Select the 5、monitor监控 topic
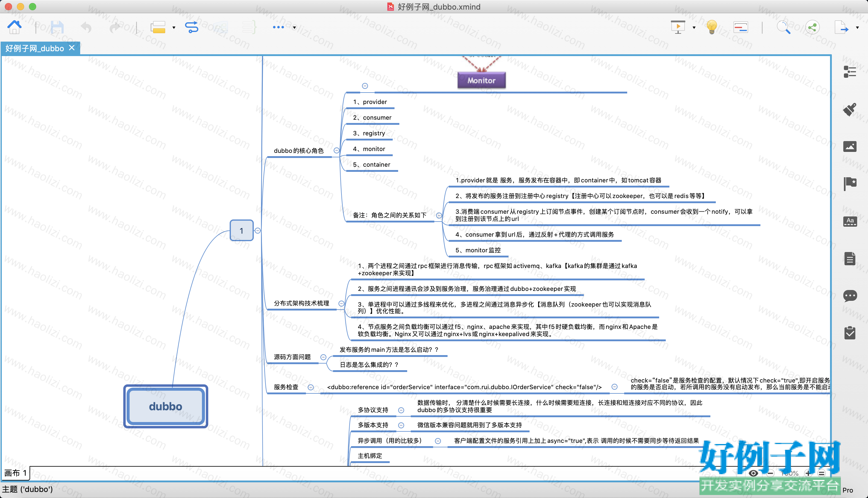Viewport: 868px width, 498px height. (478, 251)
